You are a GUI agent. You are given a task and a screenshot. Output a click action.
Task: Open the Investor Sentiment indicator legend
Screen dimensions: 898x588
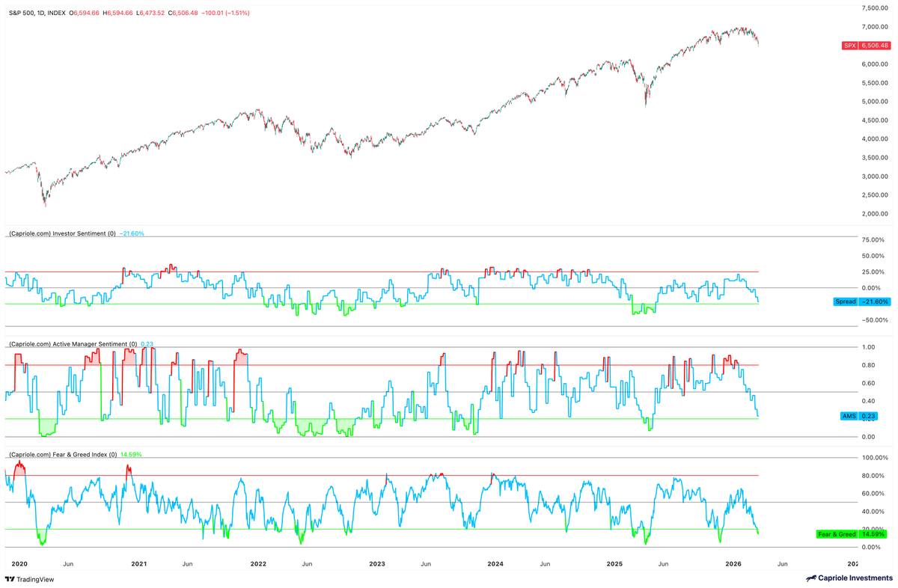[x=62, y=234]
